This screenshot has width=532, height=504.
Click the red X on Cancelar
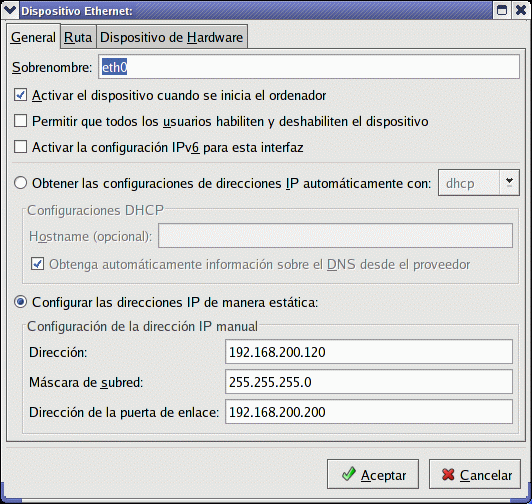[x=448, y=474]
